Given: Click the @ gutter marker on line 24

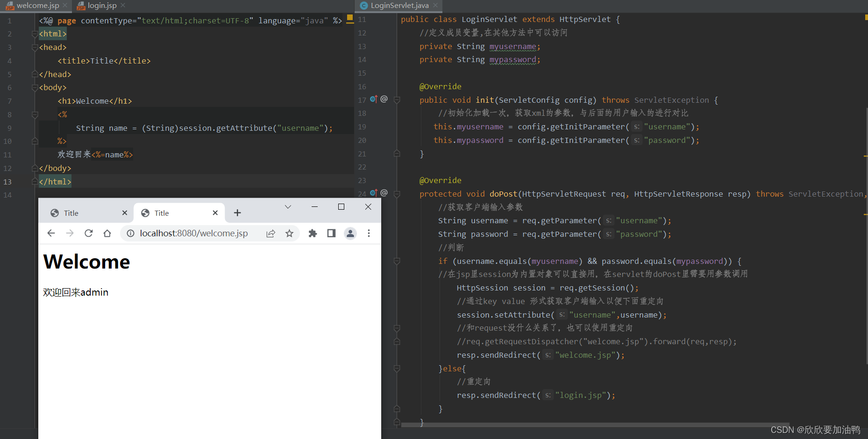Looking at the screenshot, I should click(x=384, y=192).
